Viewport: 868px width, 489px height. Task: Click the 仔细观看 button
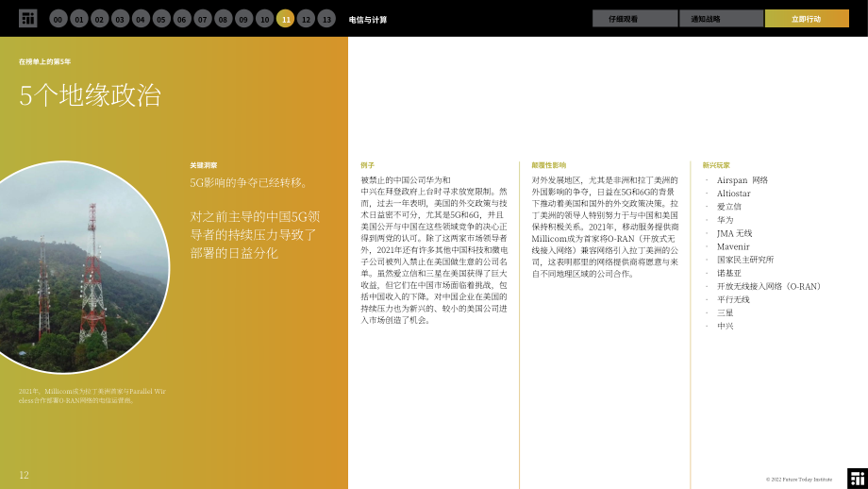(x=635, y=18)
